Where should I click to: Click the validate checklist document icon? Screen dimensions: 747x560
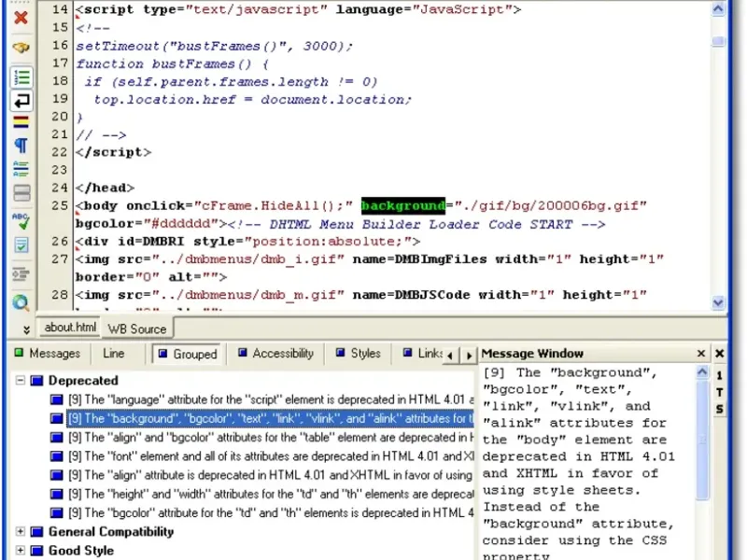(21, 245)
